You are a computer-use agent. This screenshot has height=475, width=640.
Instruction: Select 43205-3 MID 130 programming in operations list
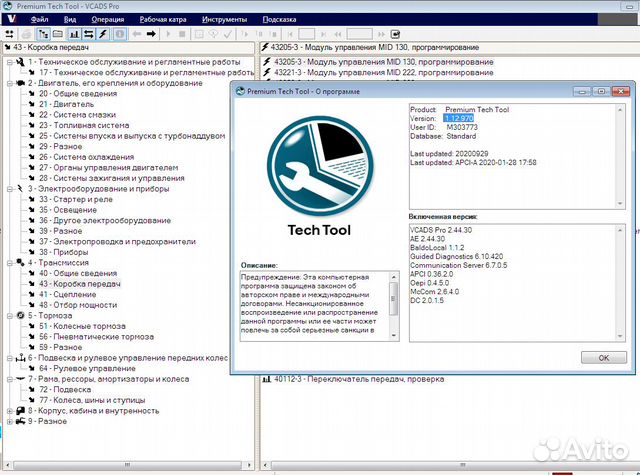[384, 62]
